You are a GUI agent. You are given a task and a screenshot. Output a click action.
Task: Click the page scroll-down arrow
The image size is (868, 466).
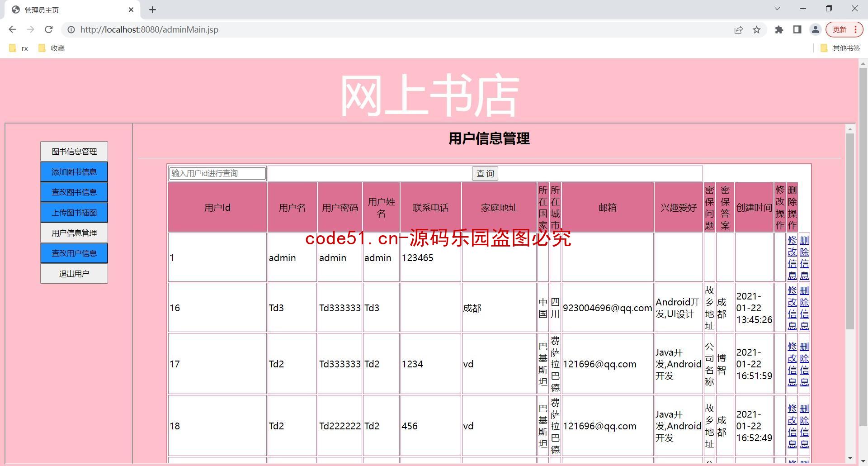(863, 461)
